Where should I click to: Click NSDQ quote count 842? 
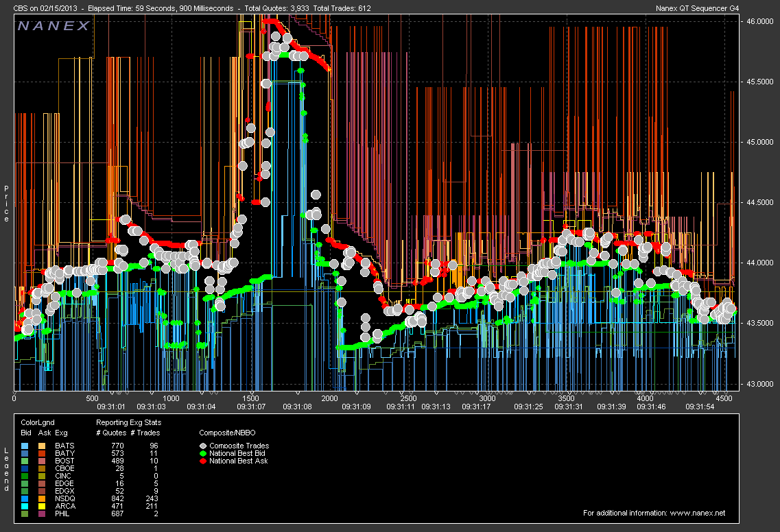(x=117, y=498)
